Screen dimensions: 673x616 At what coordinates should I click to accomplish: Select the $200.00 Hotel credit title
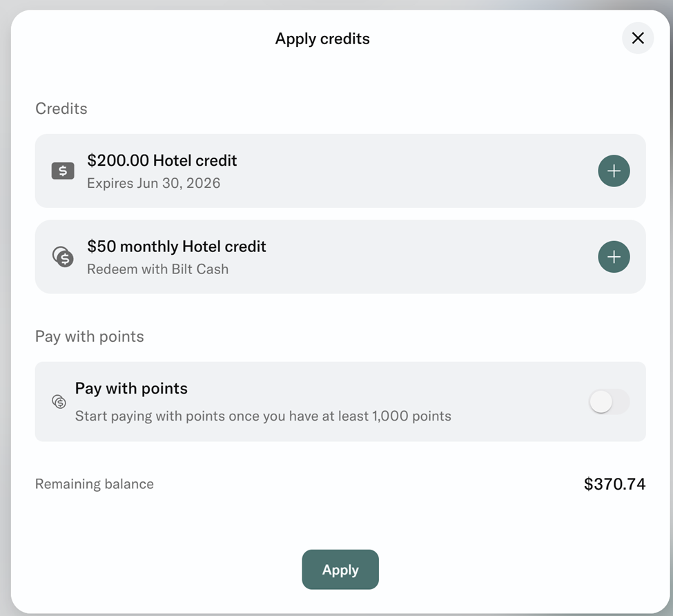tap(162, 160)
